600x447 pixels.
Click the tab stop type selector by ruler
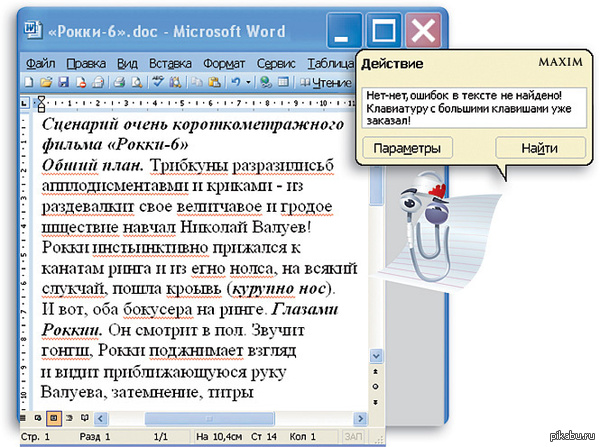pyautogui.click(x=27, y=102)
